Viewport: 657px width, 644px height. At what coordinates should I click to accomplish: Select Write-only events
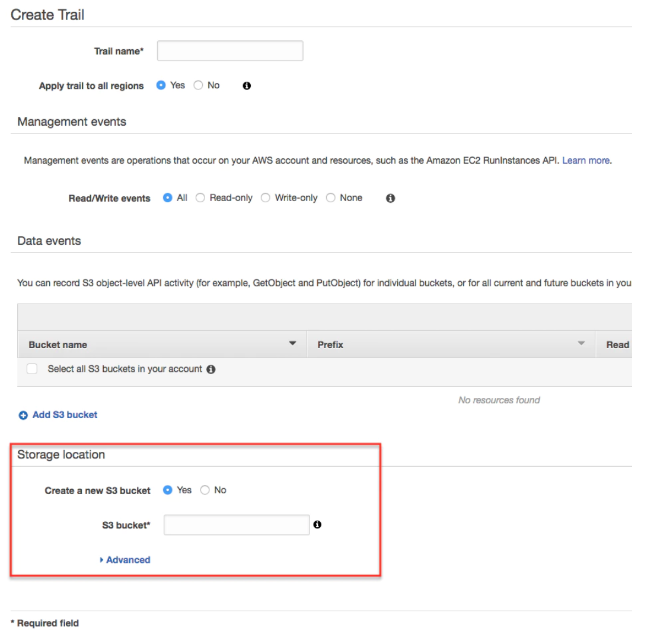point(265,198)
